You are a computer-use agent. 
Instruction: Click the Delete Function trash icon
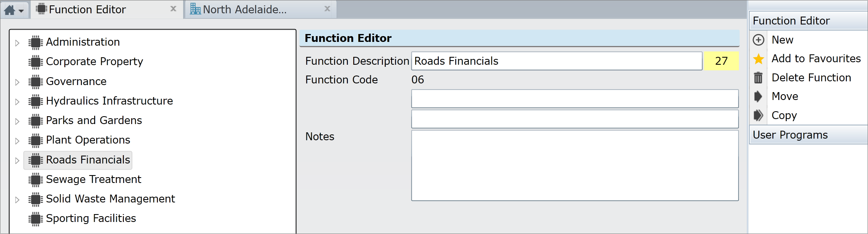[x=758, y=78]
